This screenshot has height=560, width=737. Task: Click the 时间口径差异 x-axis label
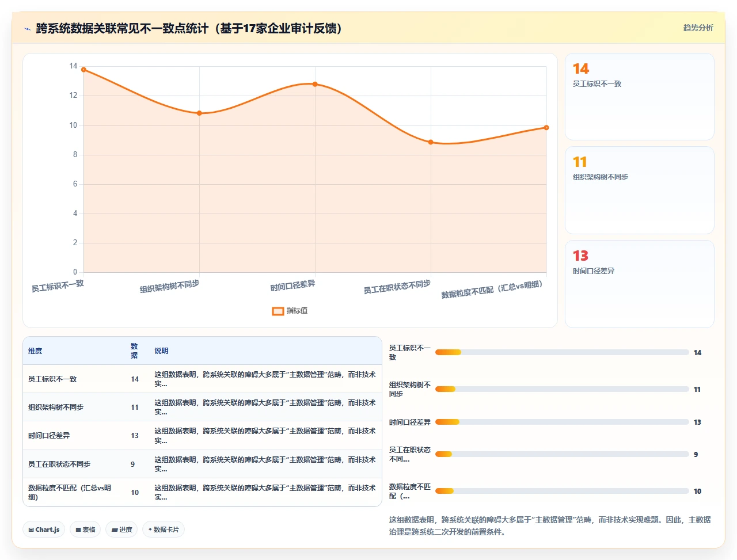292,286
